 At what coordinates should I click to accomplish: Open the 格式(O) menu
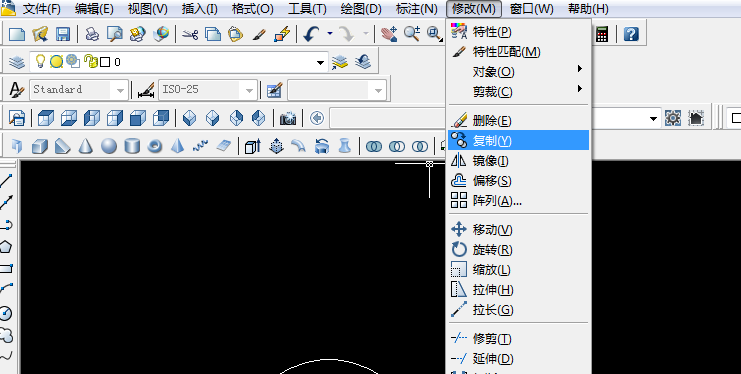click(253, 9)
